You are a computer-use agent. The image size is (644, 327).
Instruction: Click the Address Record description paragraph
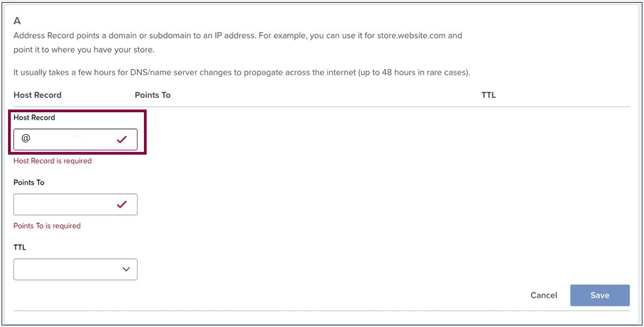pyautogui.click(x=238, y=43)
